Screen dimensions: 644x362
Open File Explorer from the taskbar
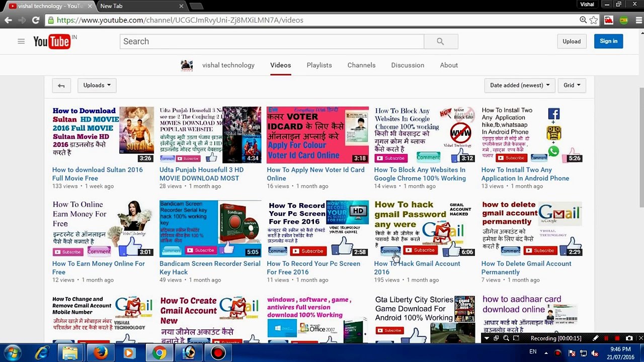[70, 353]
